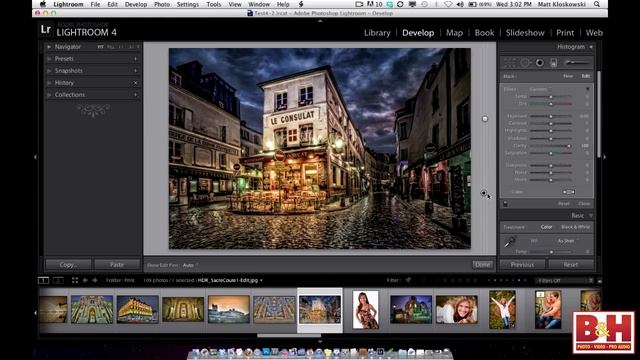Add a collection with plus icon
This screenshot has height=360, width=640.
tap(136, 95)
